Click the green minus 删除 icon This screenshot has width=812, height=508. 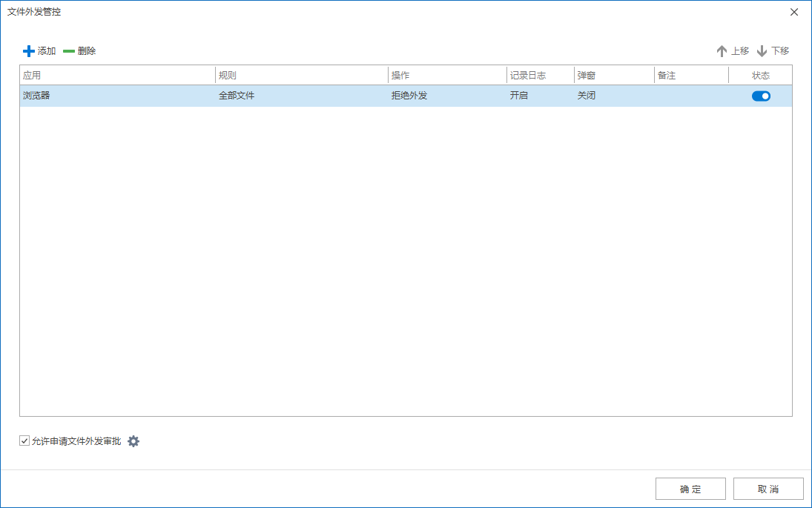[69, 51]
